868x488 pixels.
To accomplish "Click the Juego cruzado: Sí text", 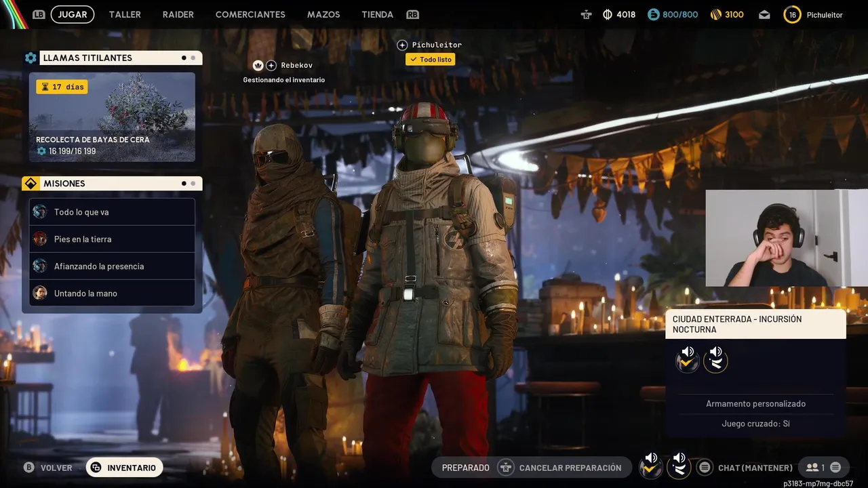I will click(755, 424).
